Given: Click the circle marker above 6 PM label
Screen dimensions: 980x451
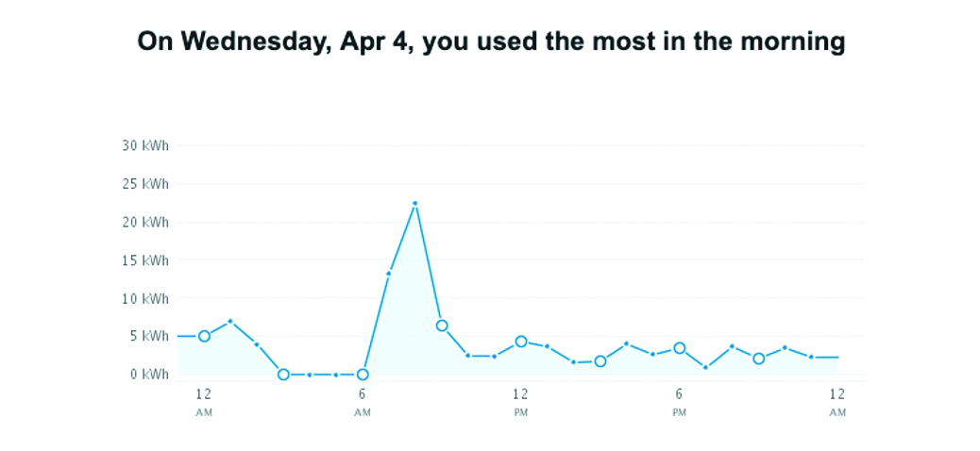Looking at the screenshot, I should click(x=679, y=348).
